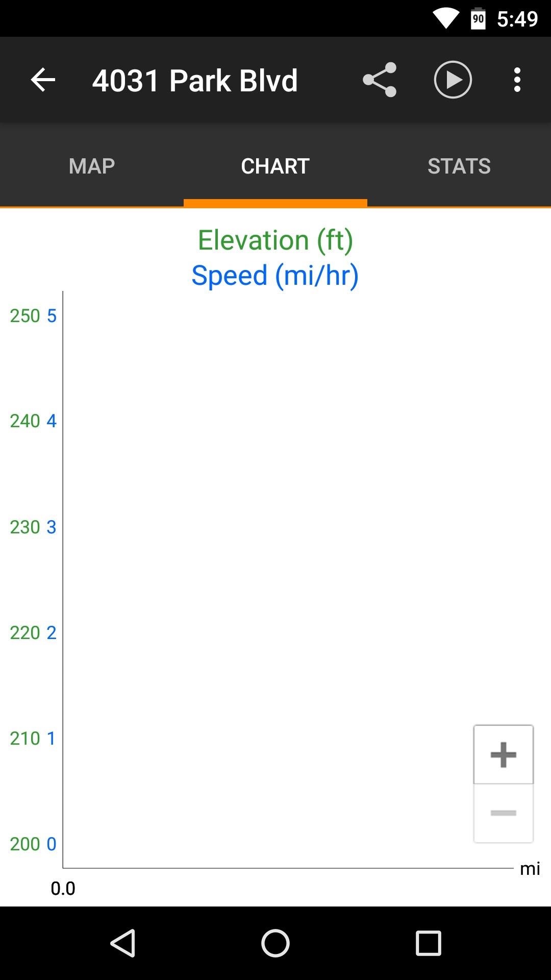
Task: Tap Android back navigation button
Action: pyautogui.click(x=122, y=943)
